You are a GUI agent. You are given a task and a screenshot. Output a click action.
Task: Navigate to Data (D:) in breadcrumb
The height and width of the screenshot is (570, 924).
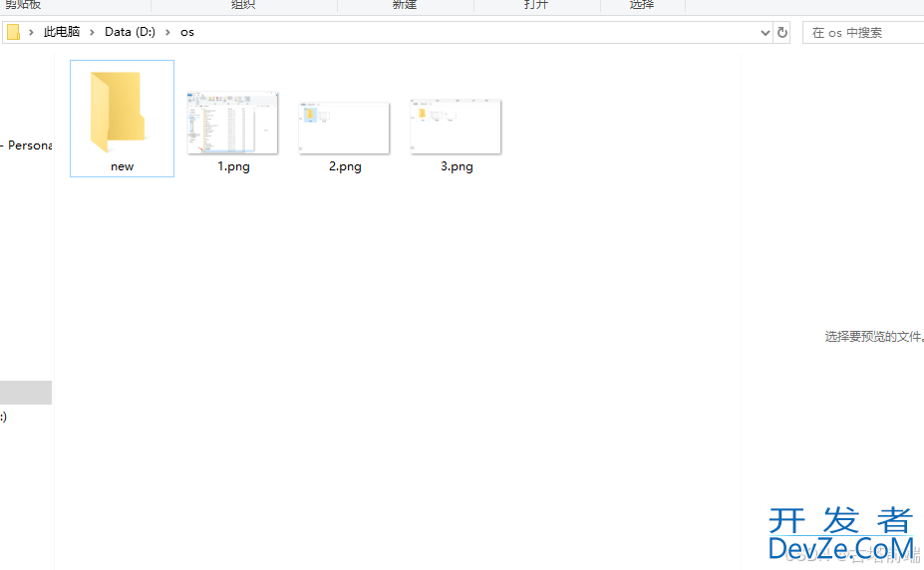tap(131, 32)
